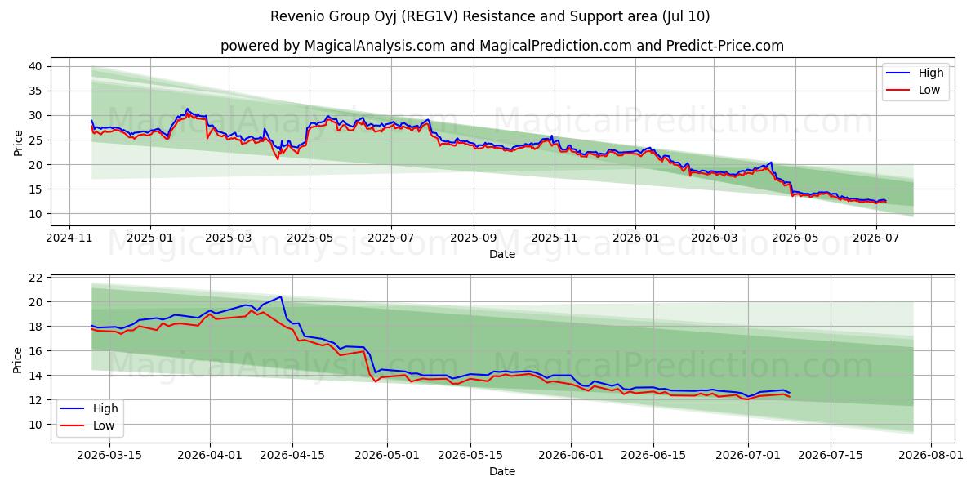
Task: Click top chart x-axis tick '2026-03'
Action: pos(714,238)
